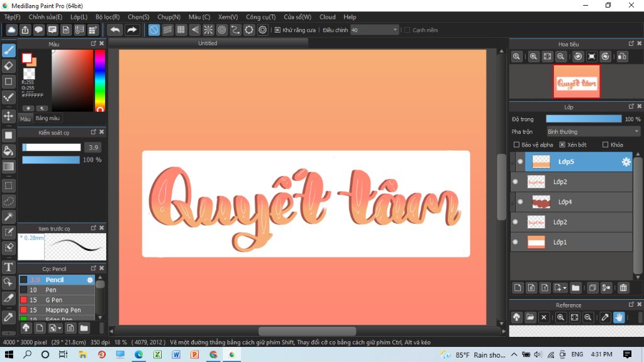Viewport: 644px width, 362px height.
Task: Adjust Độ trong layer opacity slider
Action: pyautogui.click(x=584, y=119)
